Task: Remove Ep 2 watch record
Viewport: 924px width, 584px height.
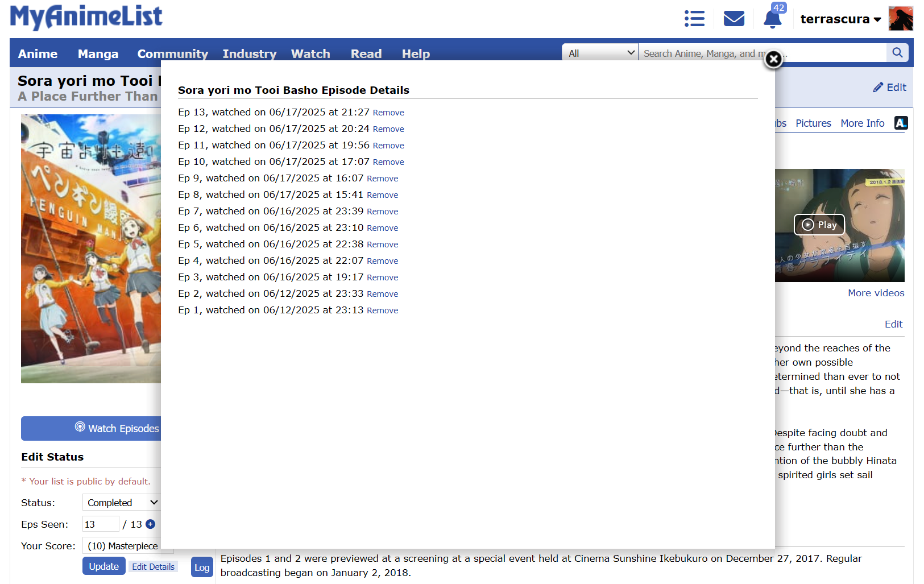Action: click(383, 294)
